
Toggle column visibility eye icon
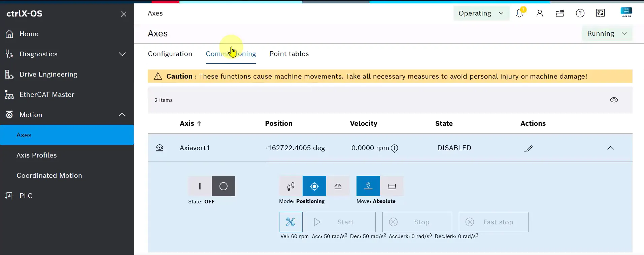coord(614,100)
